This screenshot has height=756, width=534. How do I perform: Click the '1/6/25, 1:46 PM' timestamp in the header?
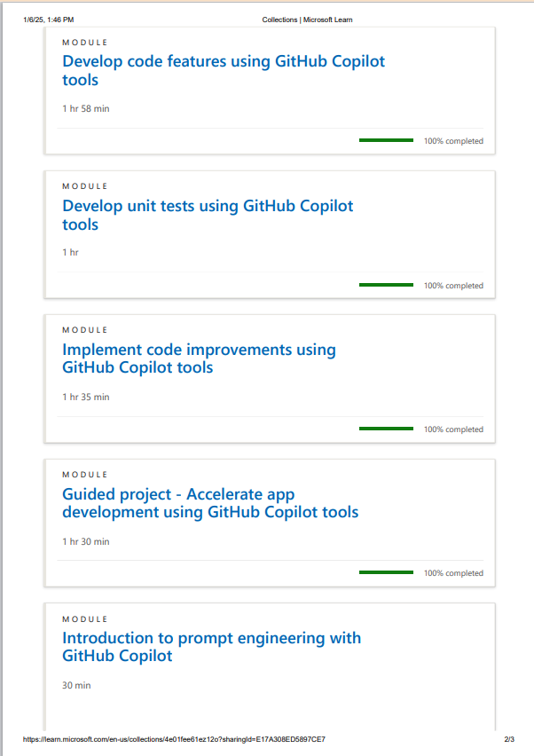(x=49, y=20)
